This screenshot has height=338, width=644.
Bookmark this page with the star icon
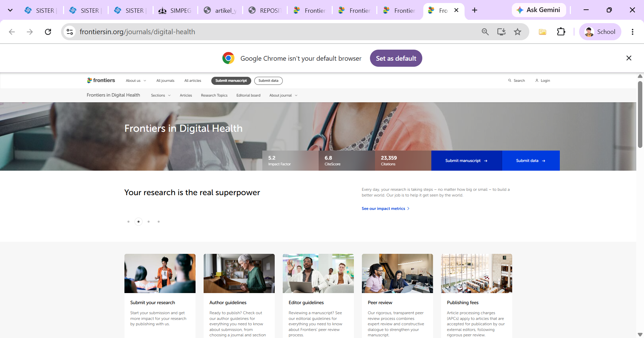(x=518, y=32)
